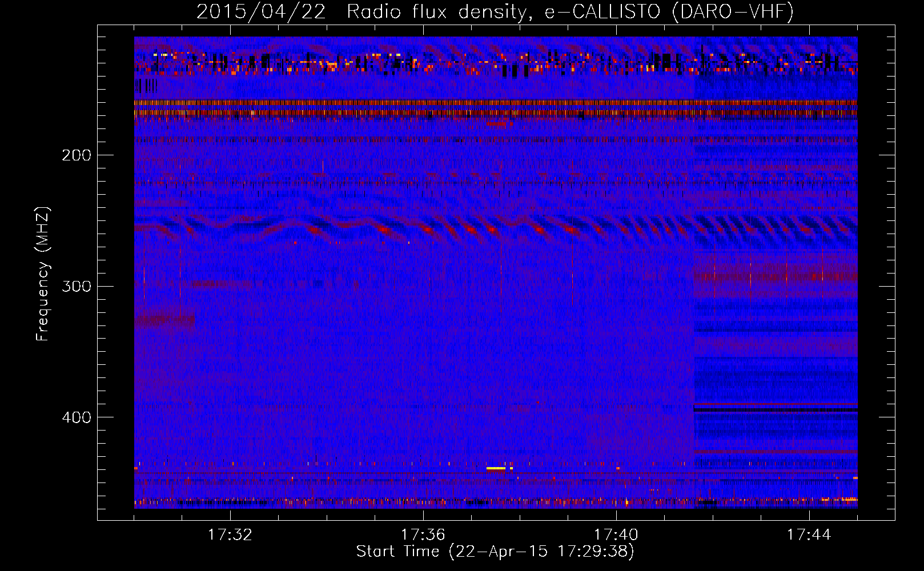Viewport: 924px width, 571px height.
Task: Click the 17:32 time tick label
Action: [x=230, y=535]
